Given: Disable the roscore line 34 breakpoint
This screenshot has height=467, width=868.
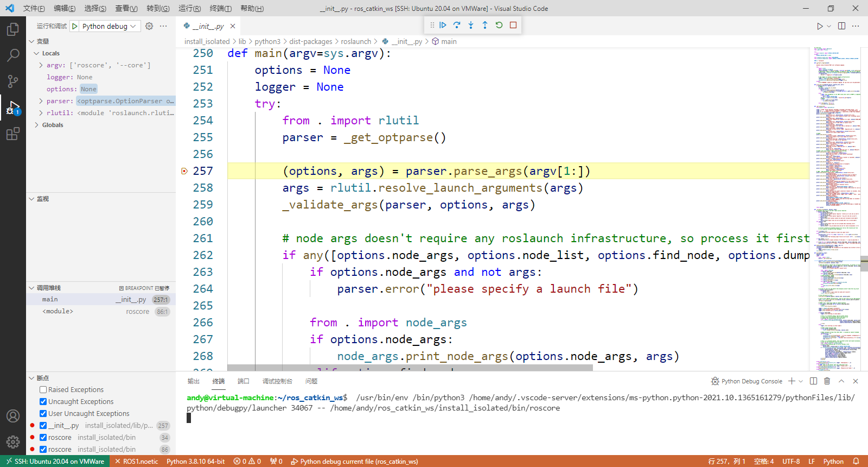Looking at the screenshot, I should pyautogui.click(x=43, y=438).
